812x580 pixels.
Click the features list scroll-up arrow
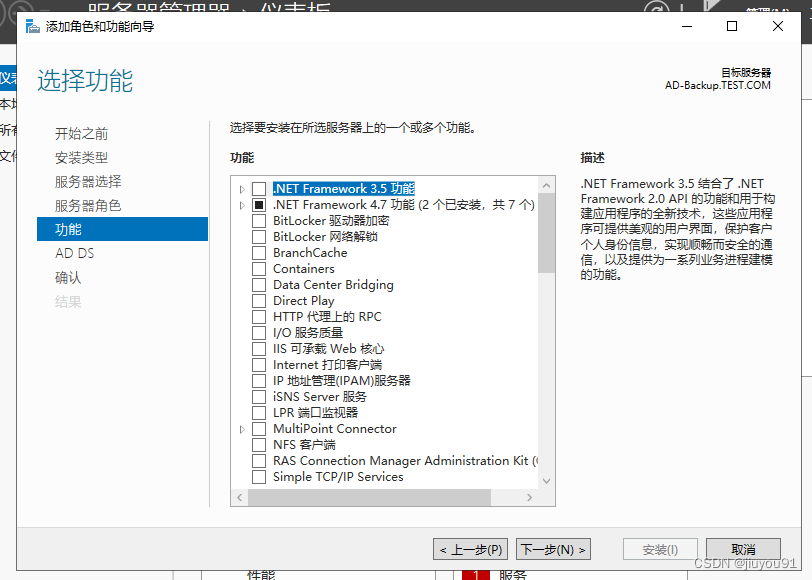546,185
